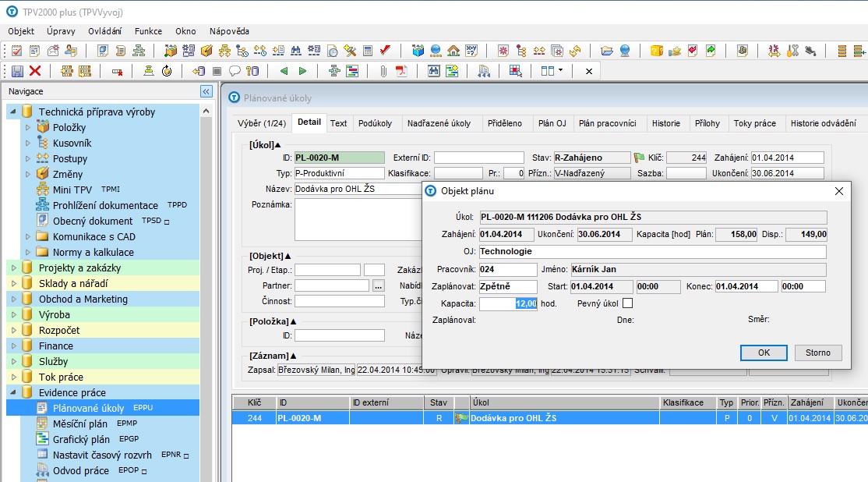The image size is (868, 482).
Task: Click the red checkmark icon in top toolbar
Action: [x=385, y=51]
